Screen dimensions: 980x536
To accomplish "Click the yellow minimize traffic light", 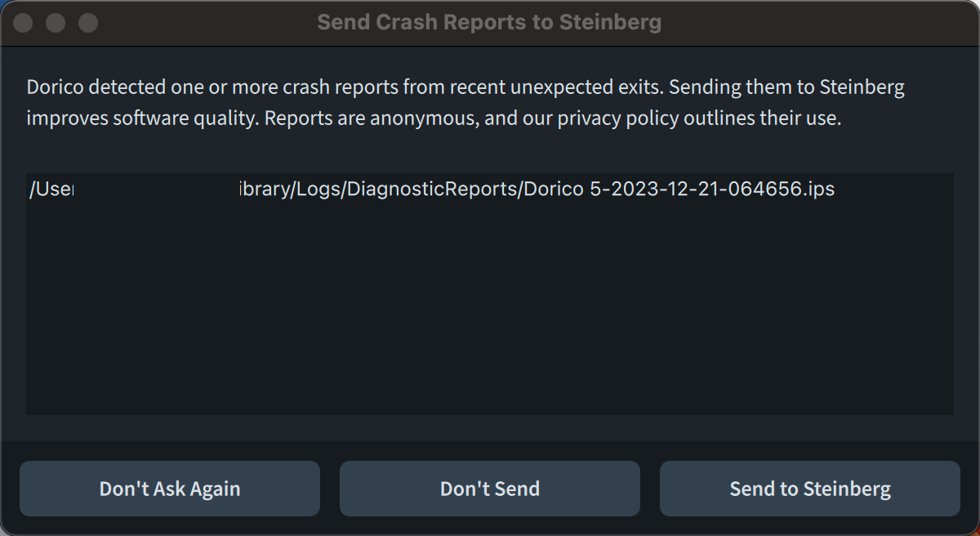I will (55, 23).
